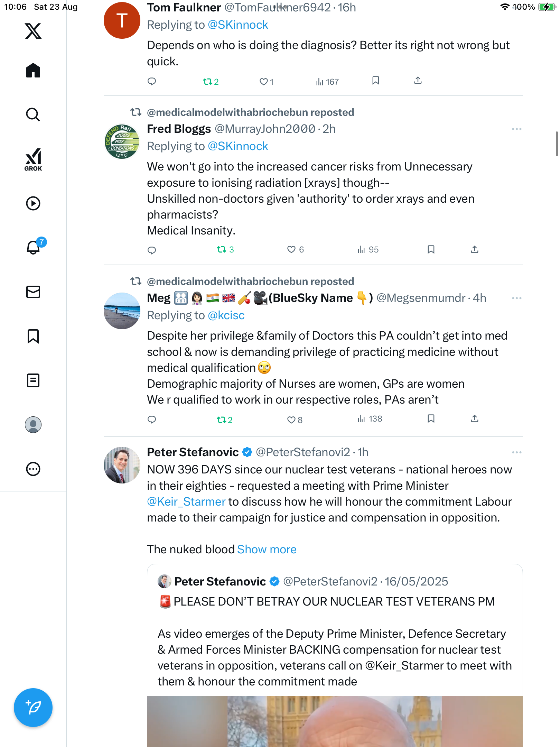Open the Grok assistant icon

(33, 159)
